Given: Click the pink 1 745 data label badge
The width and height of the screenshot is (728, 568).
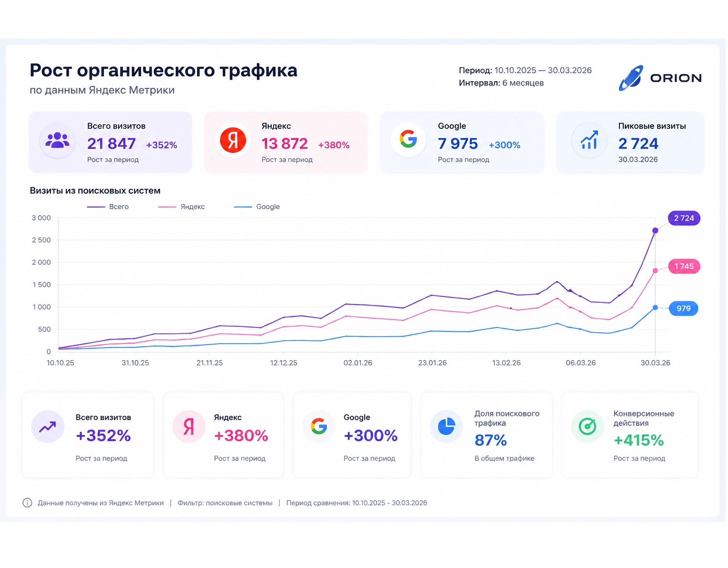Looking at the screenshot, I should click(x=684, y=266).
